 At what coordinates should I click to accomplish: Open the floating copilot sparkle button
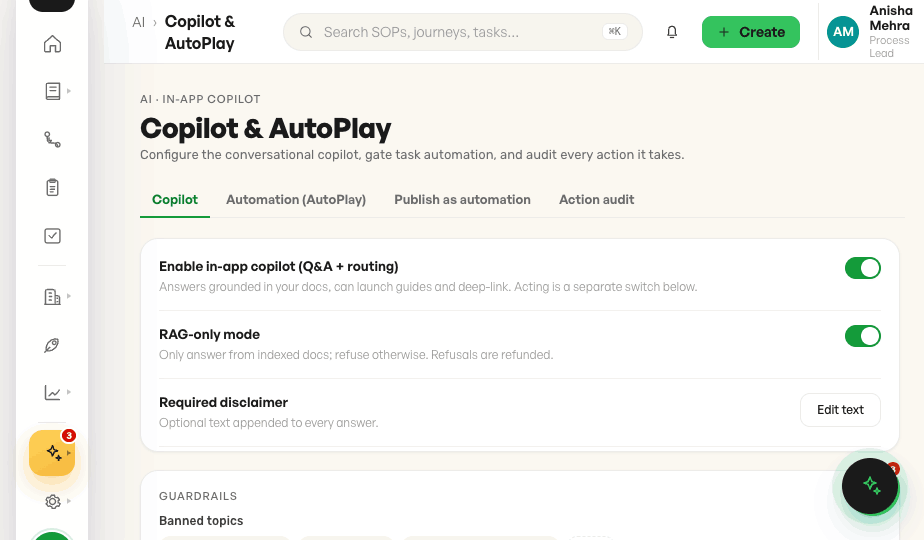[x=870, y=486]
